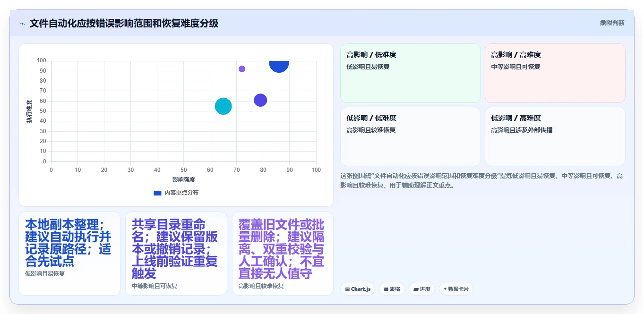This screenshot has height=314, width=644.
Task: Click the 象限判断 label in header
Action: (612, 23)
